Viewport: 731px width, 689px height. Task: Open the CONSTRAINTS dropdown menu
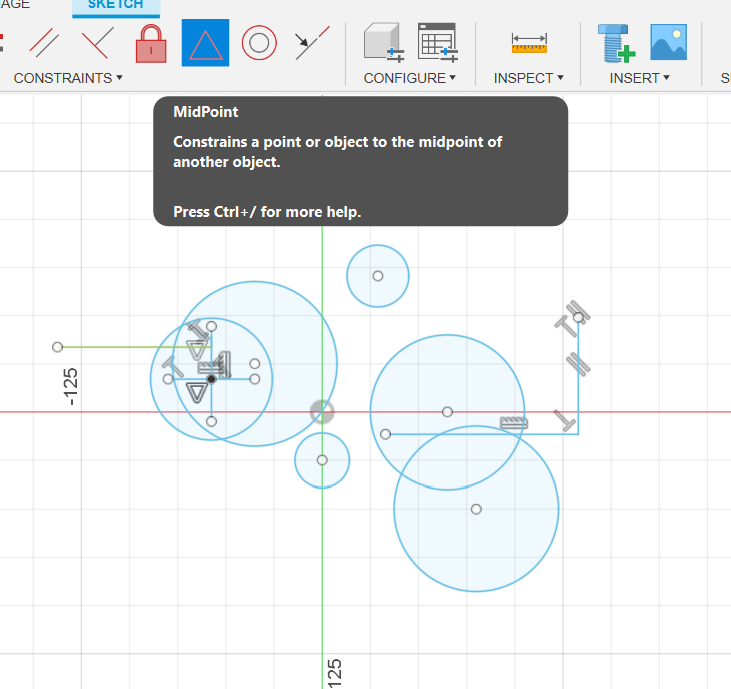click(68, 78)
